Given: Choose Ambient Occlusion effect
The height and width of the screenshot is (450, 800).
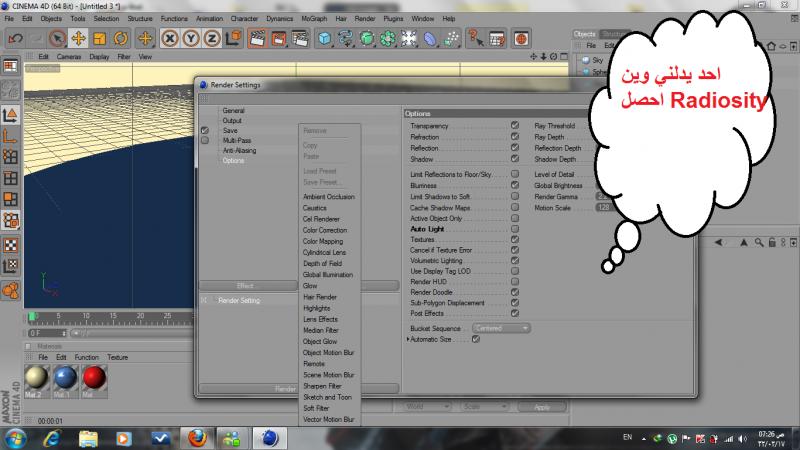Looking at the screenshot, I should (x=329, y=196).
